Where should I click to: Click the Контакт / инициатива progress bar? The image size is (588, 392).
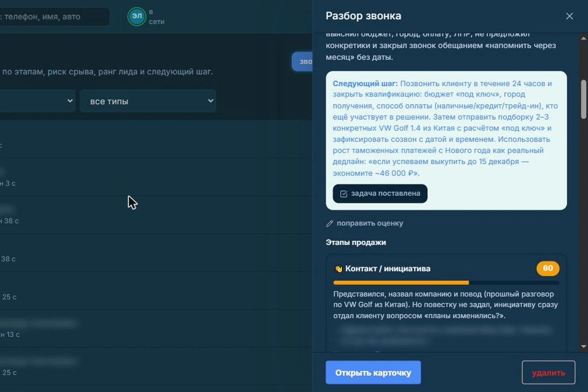pos(446,283)
